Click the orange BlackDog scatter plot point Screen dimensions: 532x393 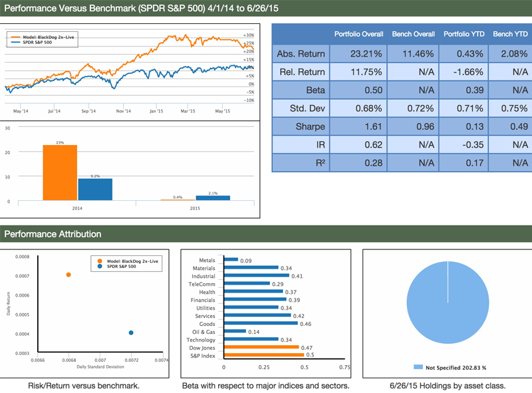pyautogui.click(x=68, y=275)
